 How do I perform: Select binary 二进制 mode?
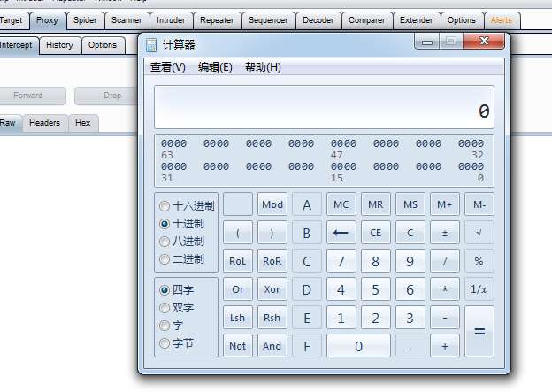click(x=181, y=259)
